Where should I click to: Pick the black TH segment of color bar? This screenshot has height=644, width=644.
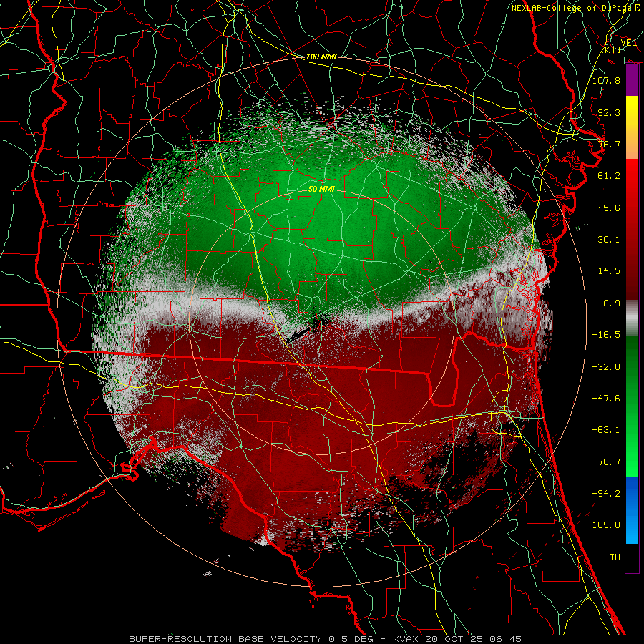[x=632, y=558]
